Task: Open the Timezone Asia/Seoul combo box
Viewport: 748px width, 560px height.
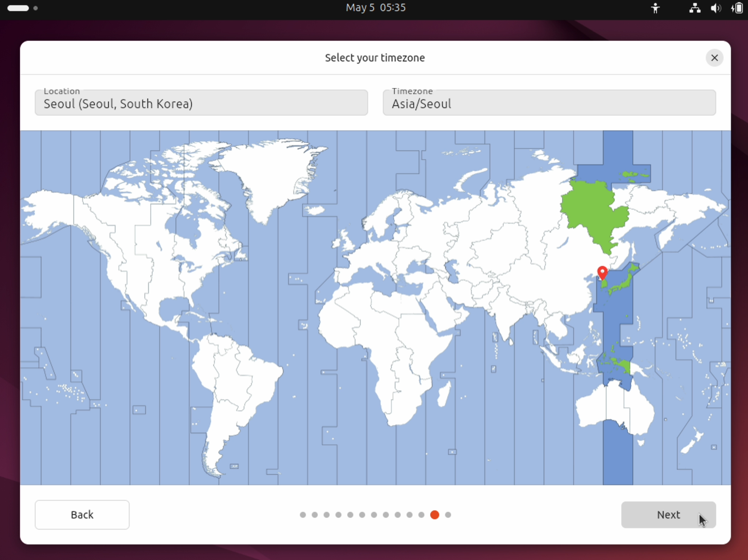Action: click(549, 103)
